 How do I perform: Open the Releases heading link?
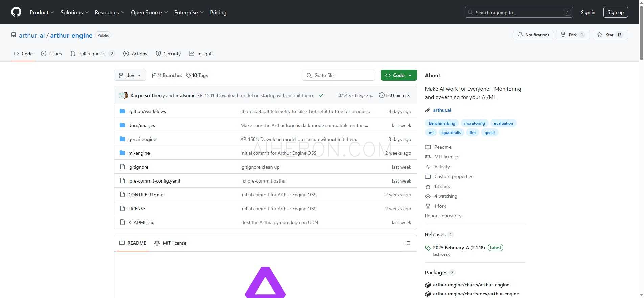(435, 234)
